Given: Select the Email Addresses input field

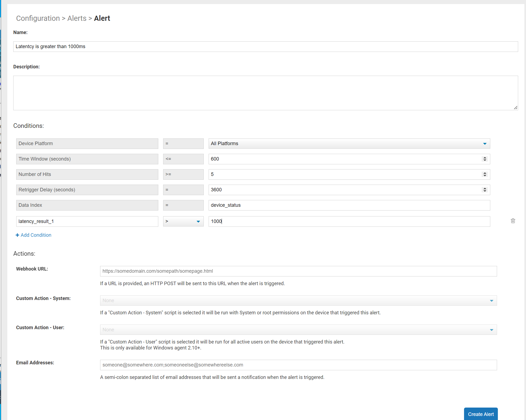Looking at the screenshot, I should point(298,365).
